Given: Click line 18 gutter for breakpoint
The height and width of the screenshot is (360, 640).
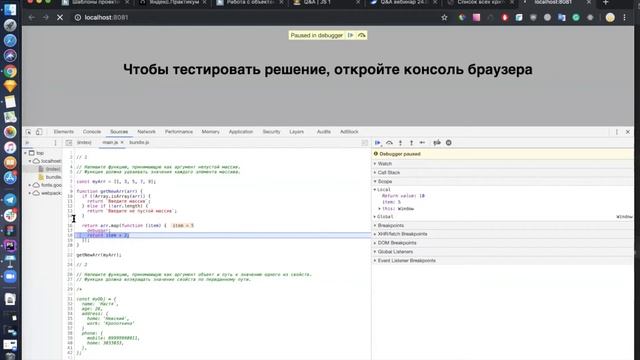Looking at the screenshot, I should [x=70, y=236].
